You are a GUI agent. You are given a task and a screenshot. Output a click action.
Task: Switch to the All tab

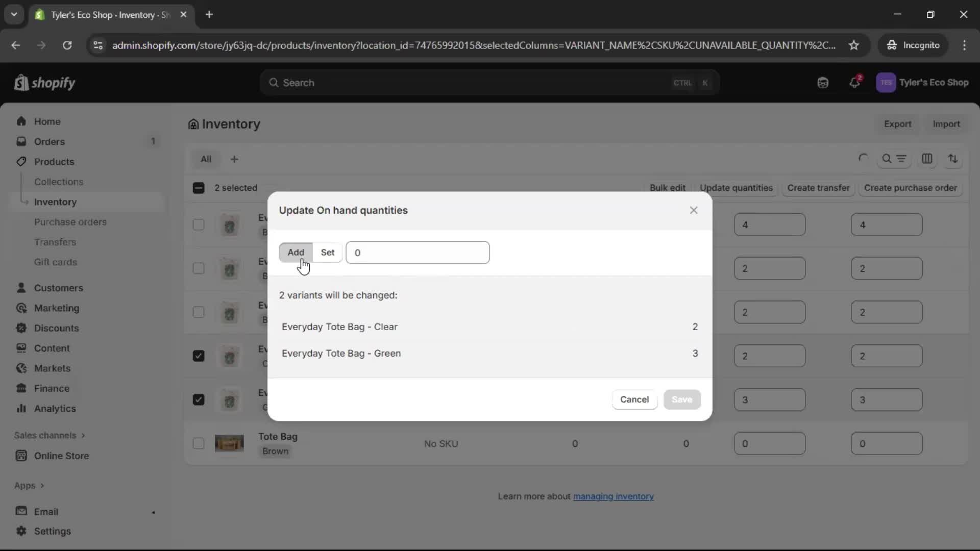(x=206, y=159)
